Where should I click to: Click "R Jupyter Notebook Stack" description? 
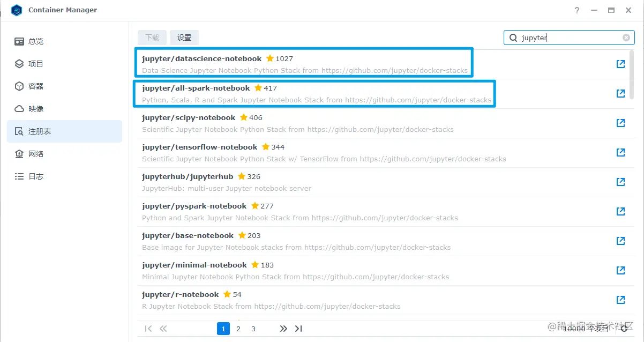[x=271, y=306]
